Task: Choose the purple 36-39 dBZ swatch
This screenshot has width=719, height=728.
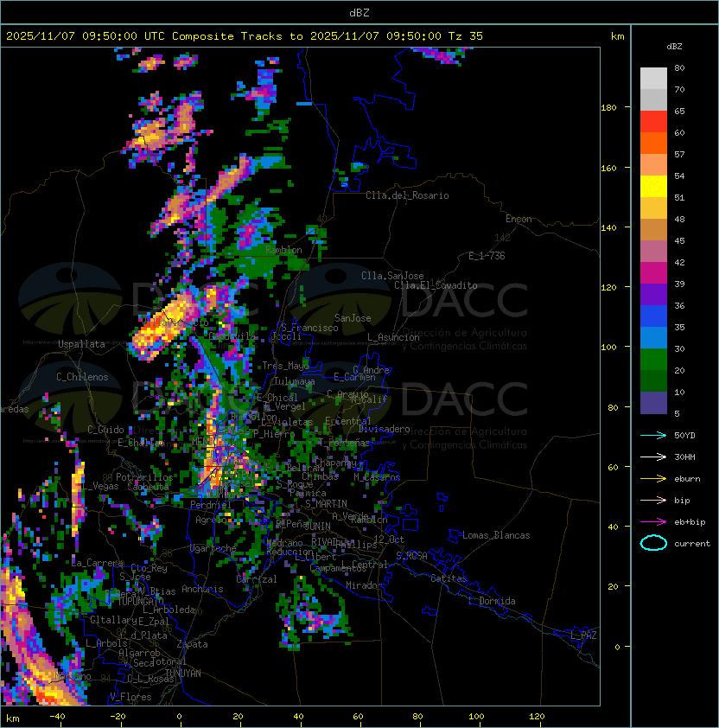Action: point(653,294)
